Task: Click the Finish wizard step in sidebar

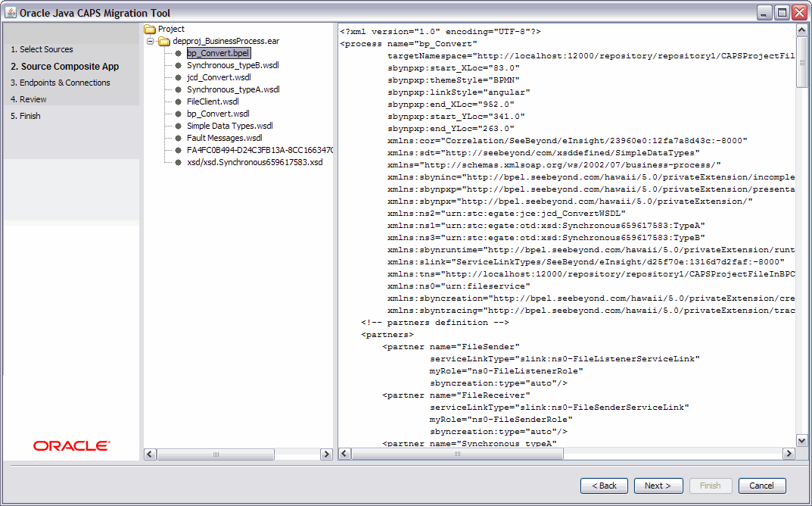Action: (x=26, y=116)
